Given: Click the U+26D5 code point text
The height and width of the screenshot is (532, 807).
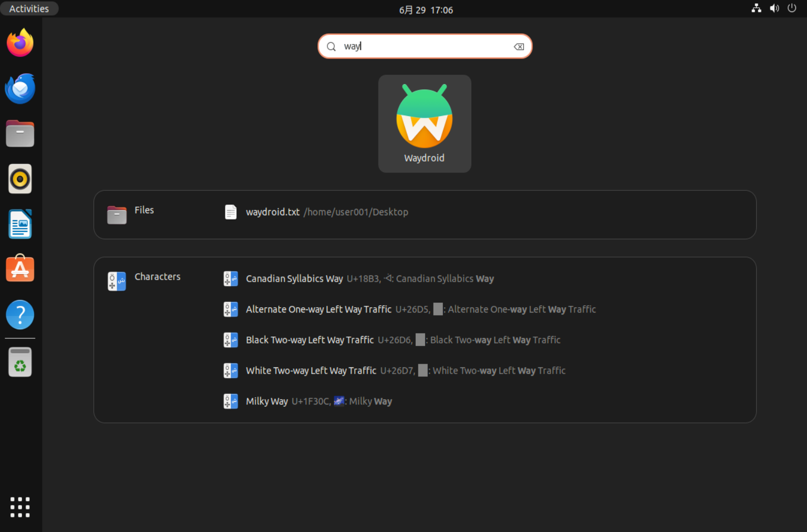Looking at the screenshot, I should coord(412,309).
